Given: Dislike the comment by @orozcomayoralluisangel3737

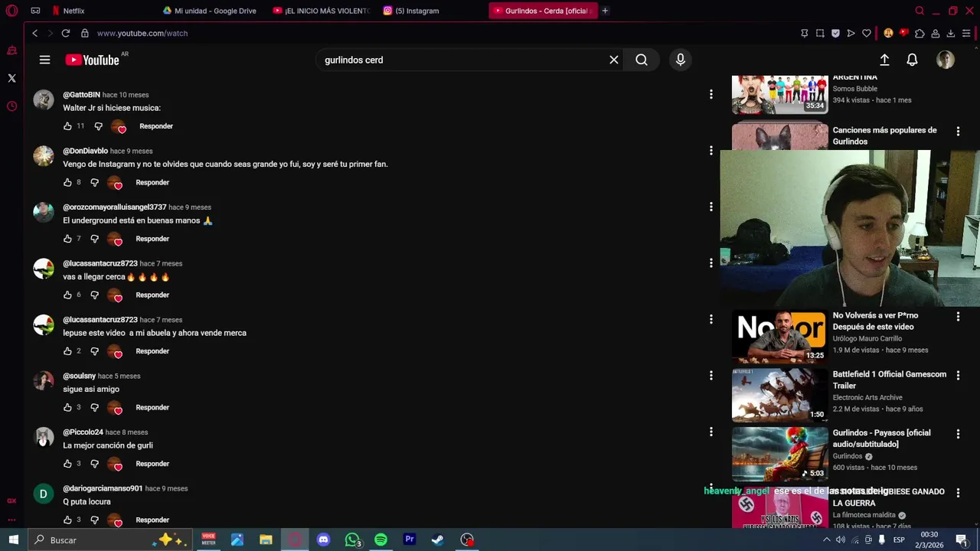Looking at the screenshot, I should tap(94, 239).
